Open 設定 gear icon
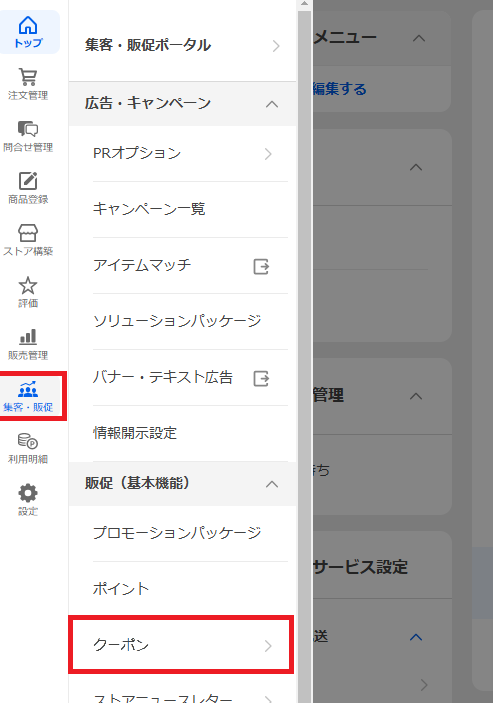 coord(28,493)
